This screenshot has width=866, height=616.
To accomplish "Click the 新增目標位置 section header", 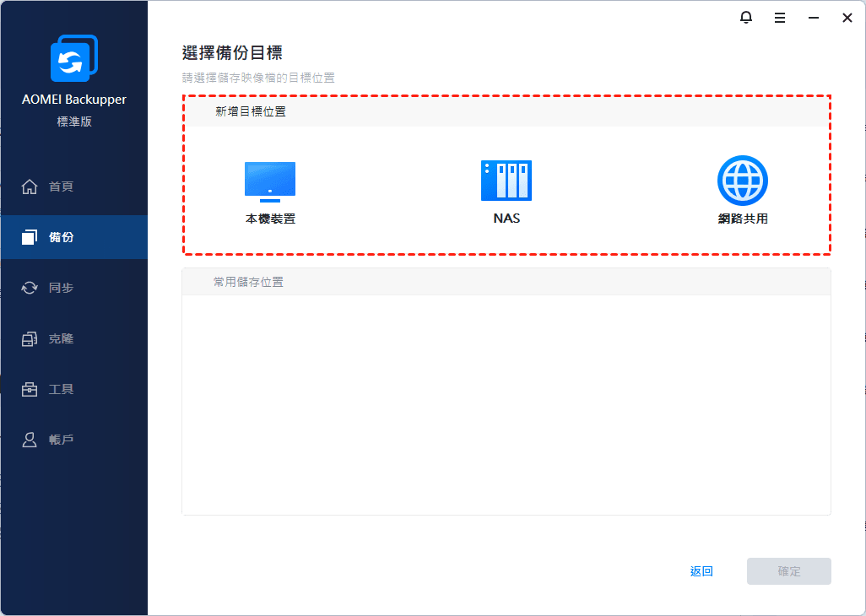I will click(251, 111).
